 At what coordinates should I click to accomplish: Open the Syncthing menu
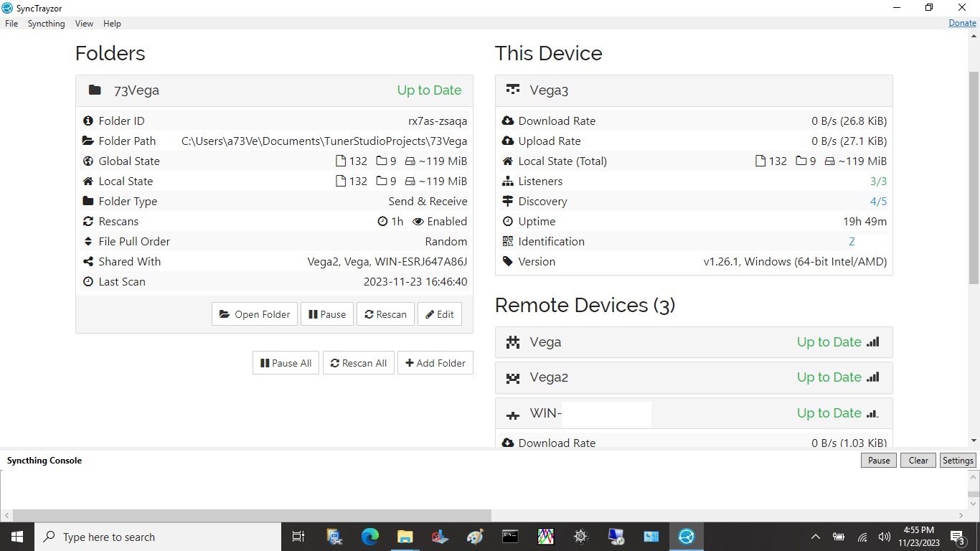point(47,24)
